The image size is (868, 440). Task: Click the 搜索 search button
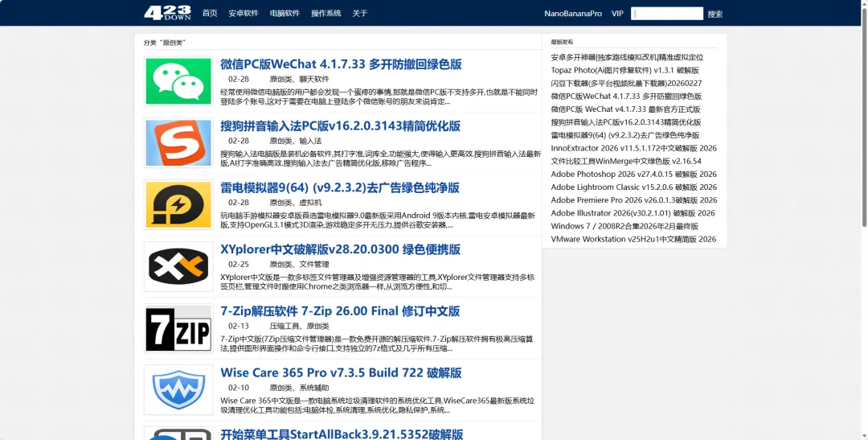point(715,14)
